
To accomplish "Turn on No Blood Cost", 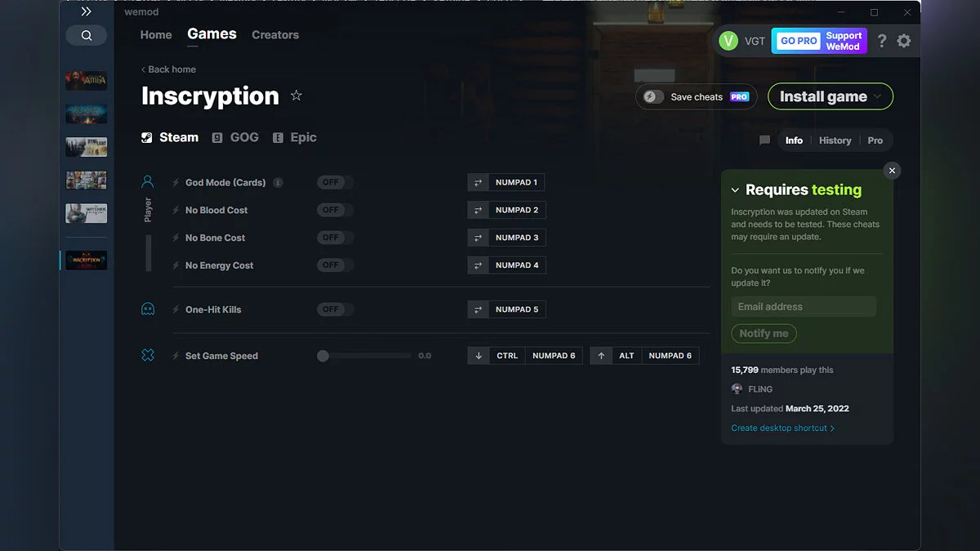I will [334, 210].
